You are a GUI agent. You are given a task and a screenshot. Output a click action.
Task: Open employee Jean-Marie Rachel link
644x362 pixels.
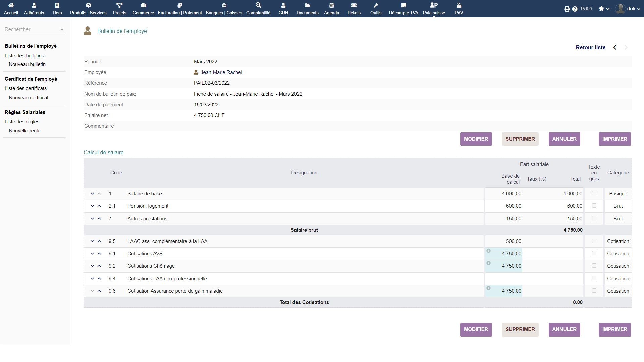[x=221, y=72]
